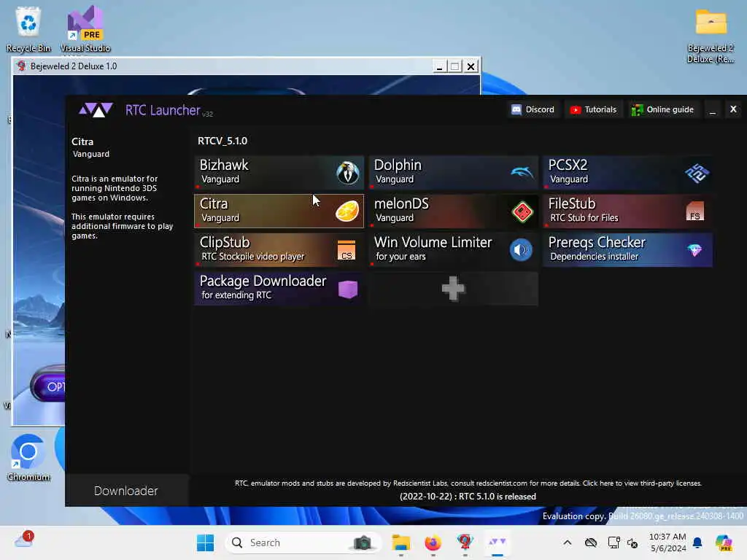Open the Discord link button
The height and width of the screenshot is (560, 747).
click(533, 109)
